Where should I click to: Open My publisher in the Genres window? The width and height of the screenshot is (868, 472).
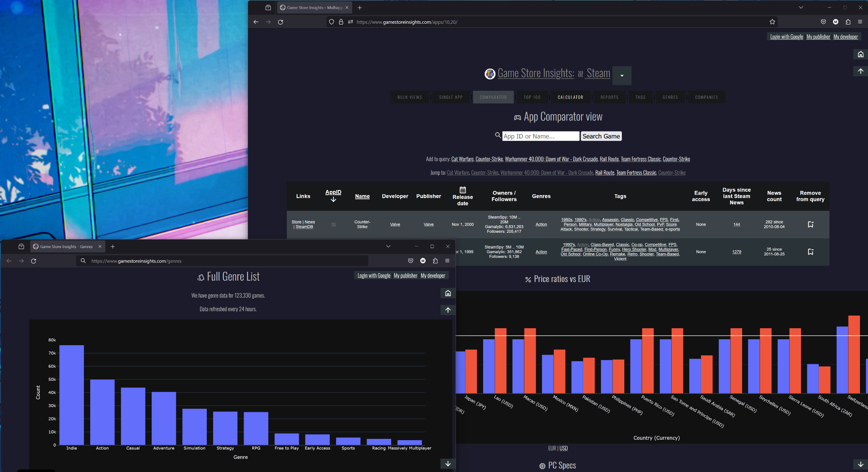point(406,276)
